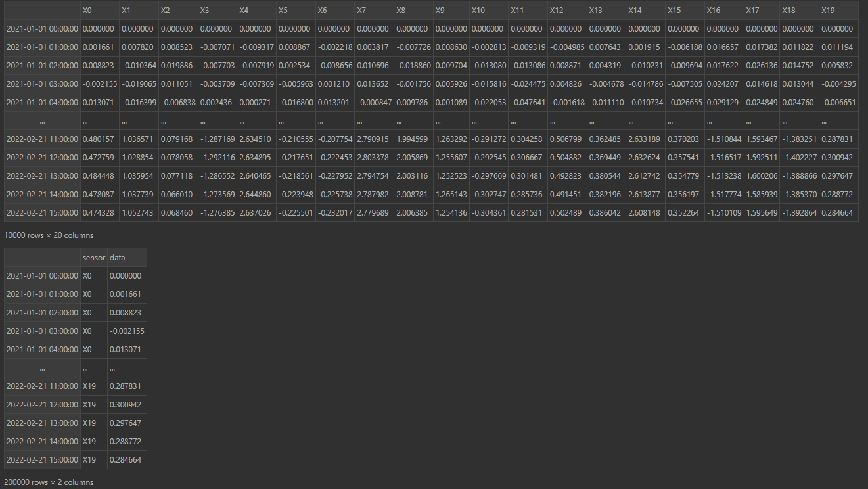Select the X2 column header
This screenshot has width=868, height=489.
[x=178, y=11]
